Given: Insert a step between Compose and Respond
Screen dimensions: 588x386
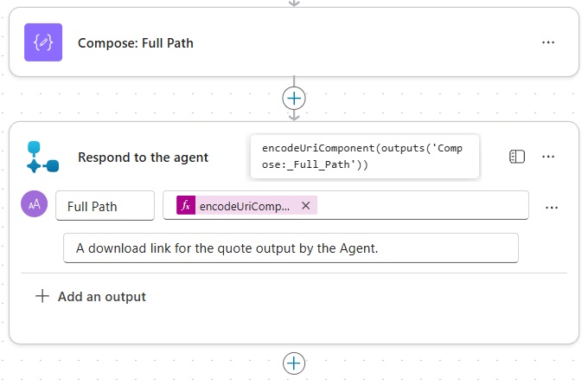Looking at the screenshot, I should (x=294, y=98).
